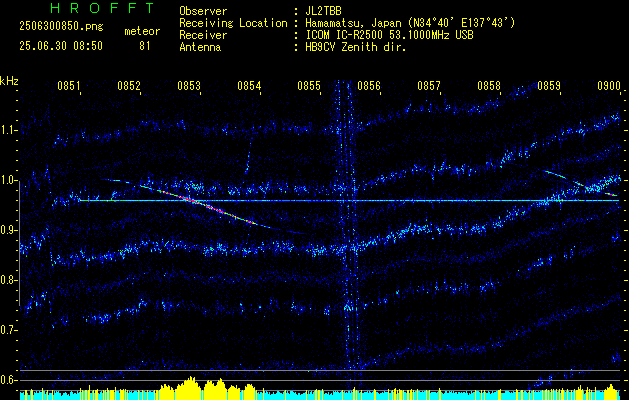This screenshot has height=400, width=629.
Task: Click the timestamp 25.06.30 08:50
Action: (61, 46)
